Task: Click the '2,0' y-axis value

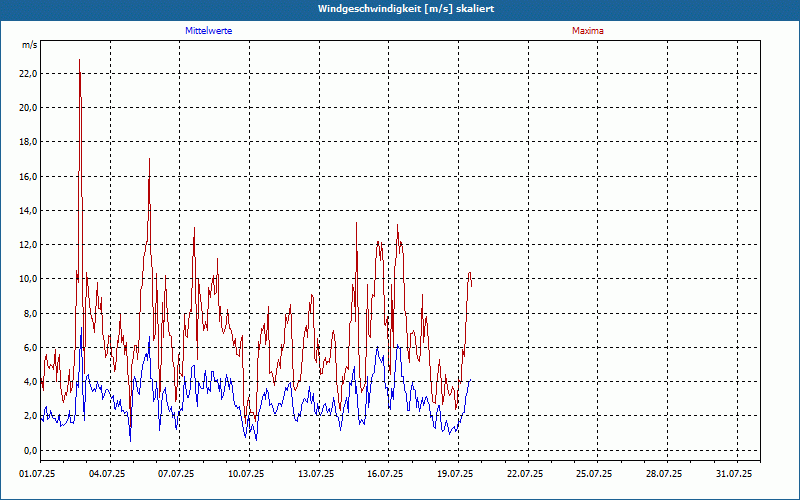Action: pos(29,416)
